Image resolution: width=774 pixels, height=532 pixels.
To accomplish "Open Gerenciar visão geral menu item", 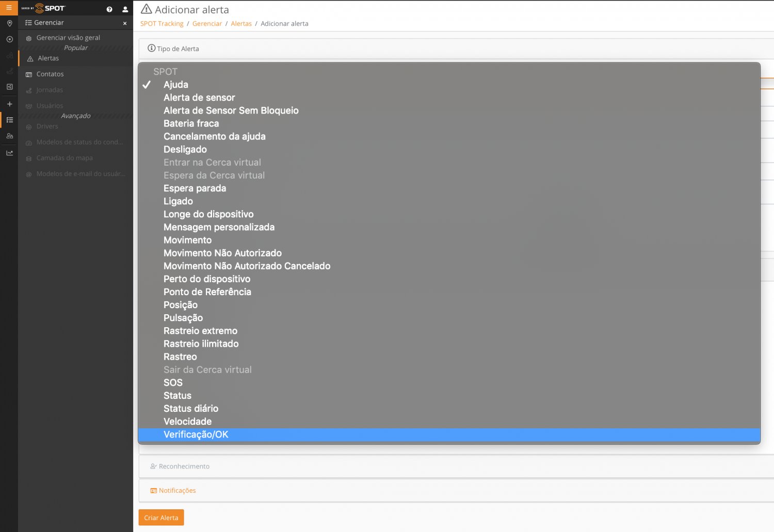I will (68, 38).
